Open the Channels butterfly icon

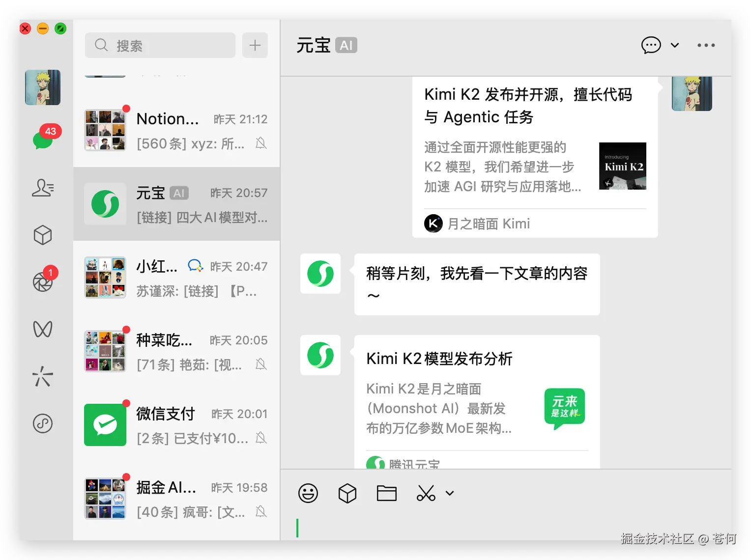coord(43,329)
